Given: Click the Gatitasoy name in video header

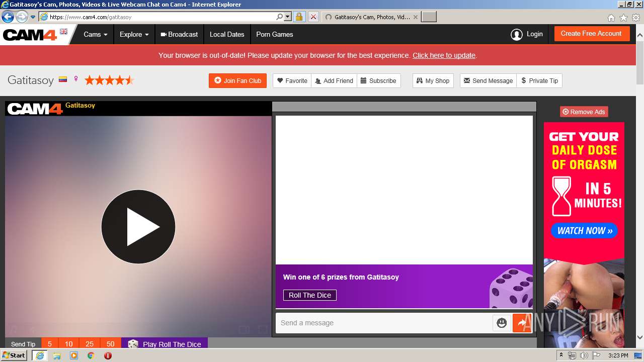Looking at the screenshot, I should click(80, 106).
